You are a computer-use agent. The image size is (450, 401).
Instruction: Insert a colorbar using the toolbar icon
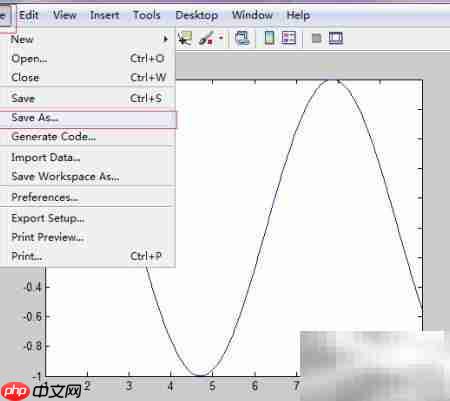pyautogui.click(x=269, y=38)
